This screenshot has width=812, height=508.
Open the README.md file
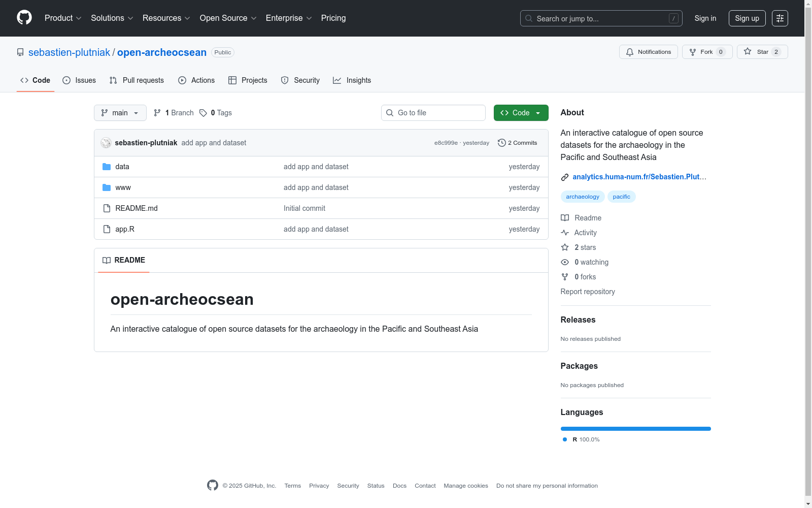(x=137, y=208)
